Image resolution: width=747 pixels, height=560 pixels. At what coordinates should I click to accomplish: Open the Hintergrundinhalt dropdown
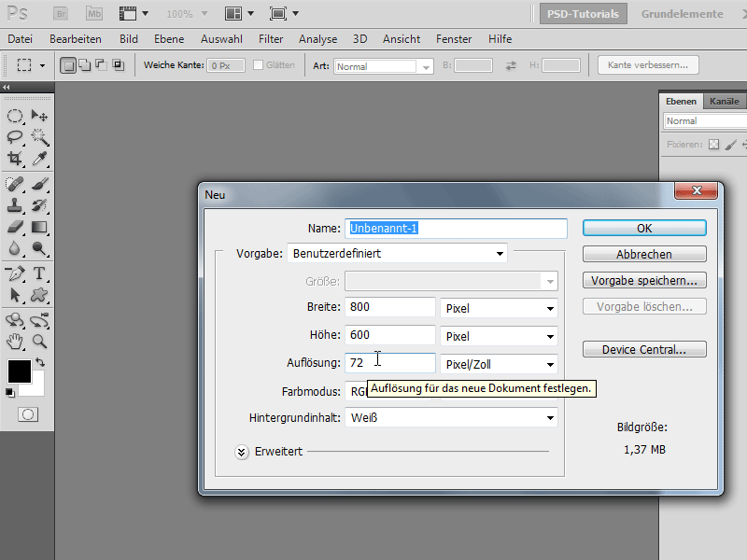coord(451,418)
